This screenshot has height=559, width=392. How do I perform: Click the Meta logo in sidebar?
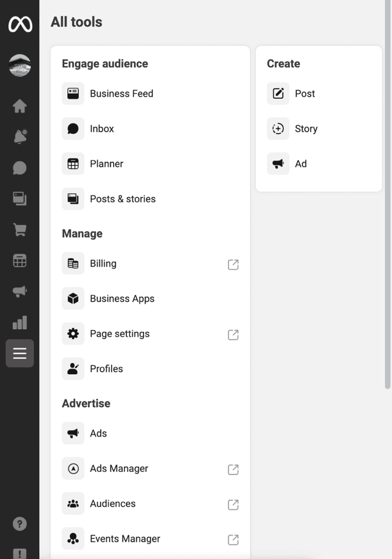click(x=20, y=24)
